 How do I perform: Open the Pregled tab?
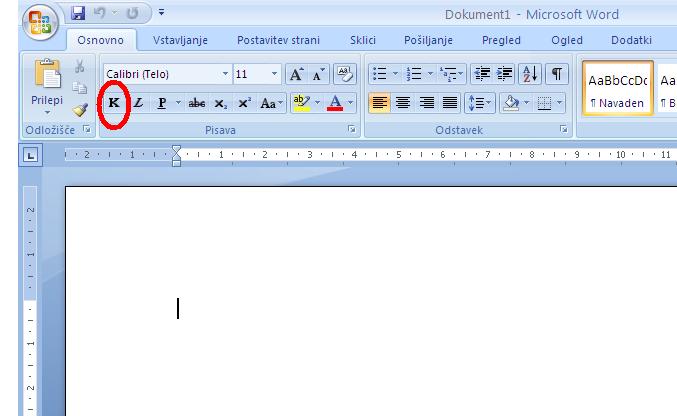pyautogui.click(x=501, y=40)
